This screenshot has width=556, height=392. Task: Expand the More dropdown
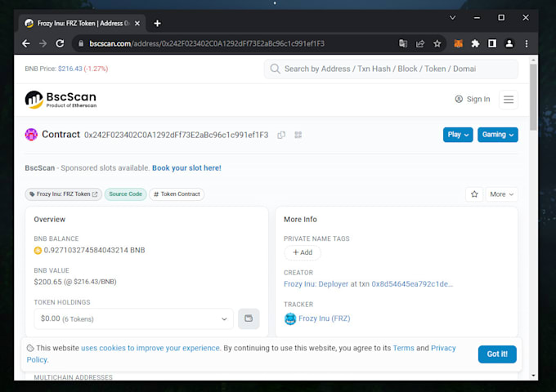coord(501,194)
